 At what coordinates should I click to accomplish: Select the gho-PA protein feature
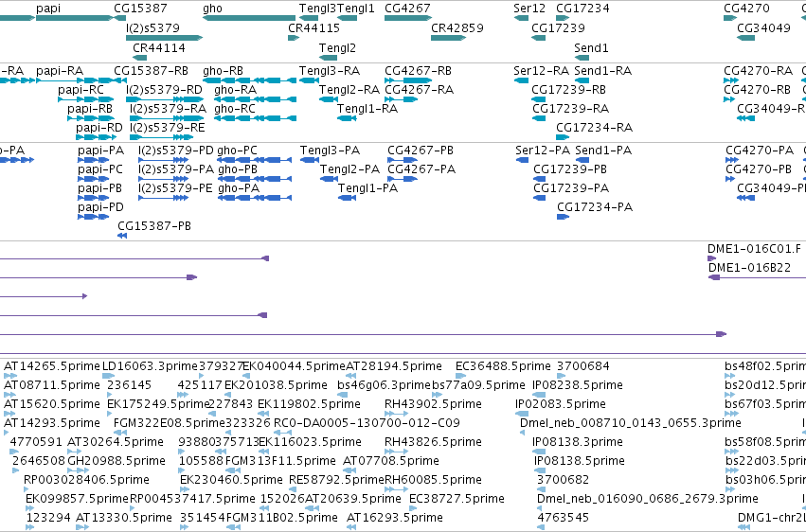pos(255,198)
